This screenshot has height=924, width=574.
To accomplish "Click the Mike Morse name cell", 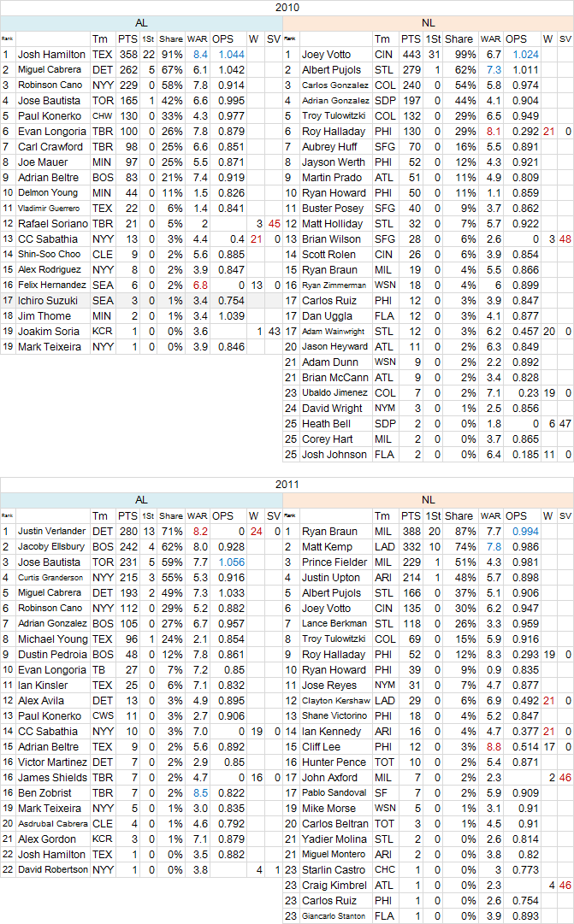I will pos(335,808).
